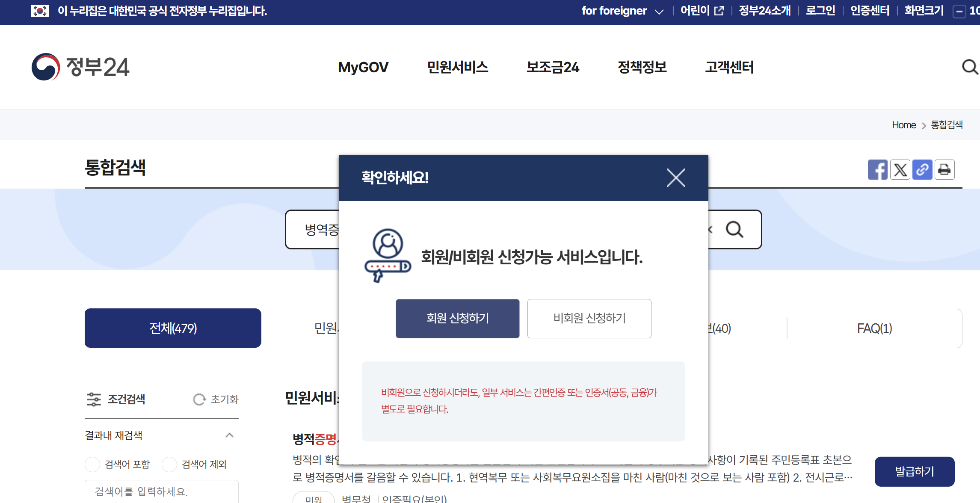Decrease screen size with minus button

click(x=959, y=11)
